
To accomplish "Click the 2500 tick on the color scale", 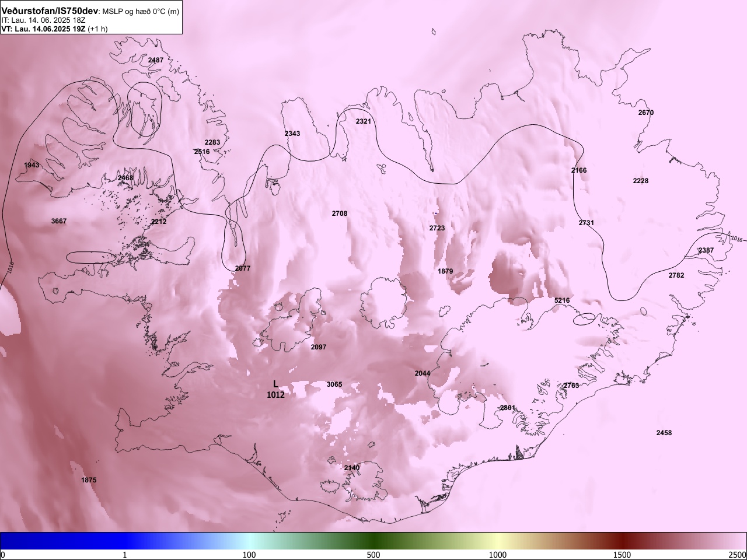I will [738, 554].
